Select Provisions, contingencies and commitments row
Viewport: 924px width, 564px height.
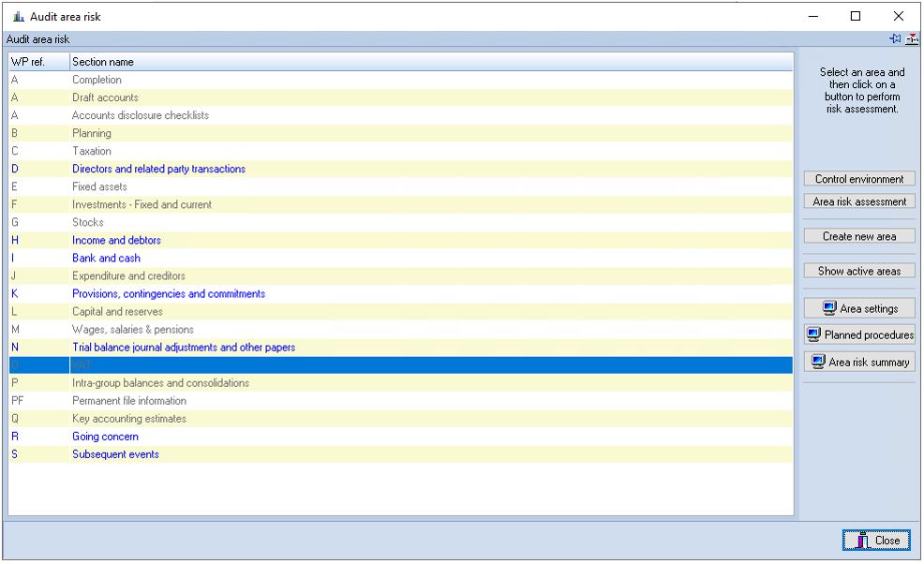coord(401,293)
